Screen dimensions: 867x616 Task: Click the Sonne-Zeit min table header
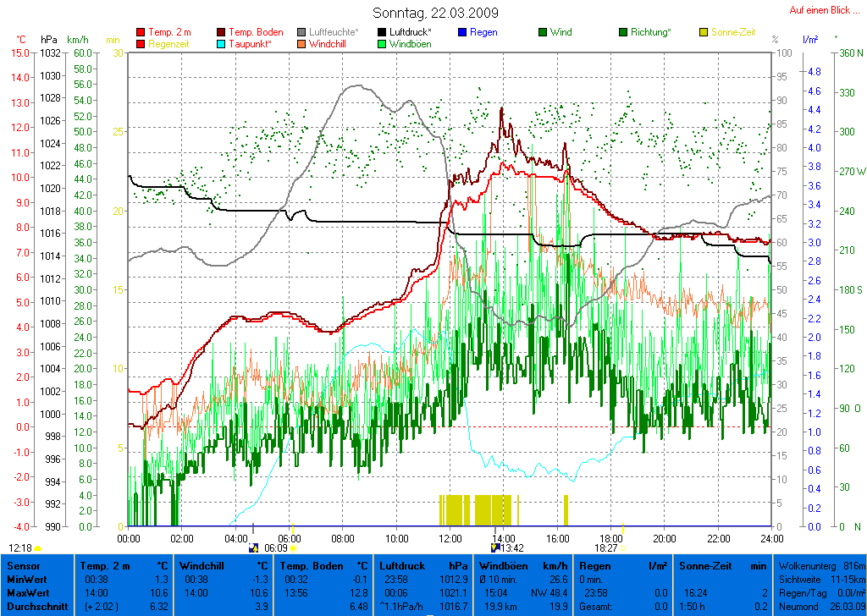click(x=724, y=565)
